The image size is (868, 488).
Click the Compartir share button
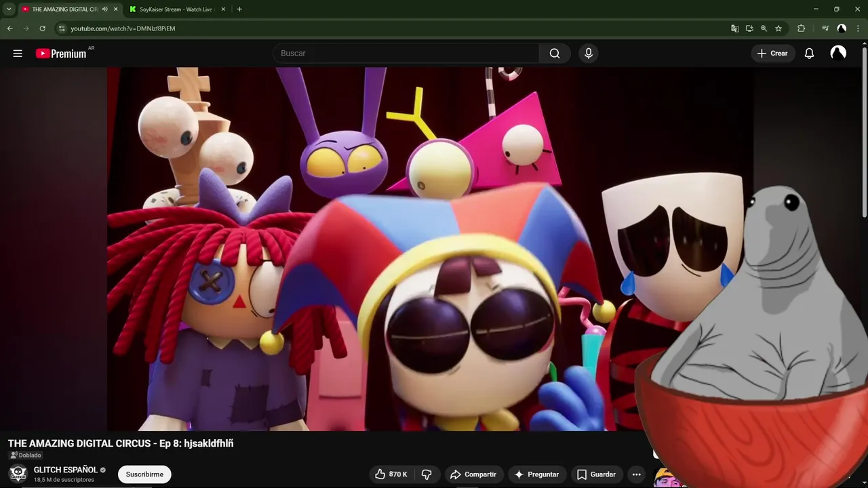click(473, 474)
